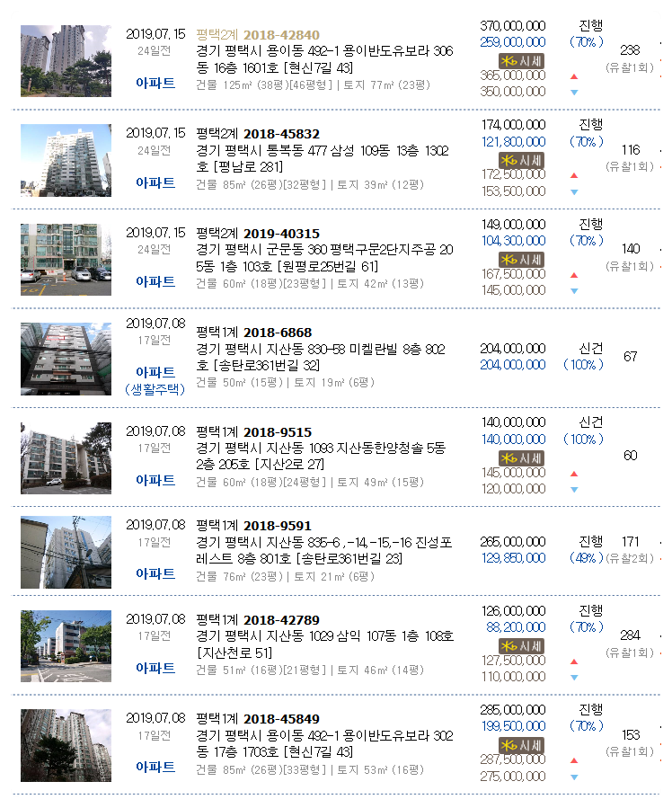Screen dimensions: 672x808
Task: Open the apartment photo for case 2018-42840
Action: click(x=66, y=61)
